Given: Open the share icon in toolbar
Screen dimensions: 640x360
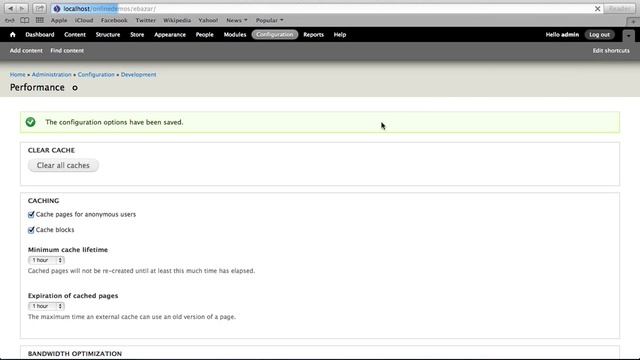Looking at the screenshot, I should [39, 9].
